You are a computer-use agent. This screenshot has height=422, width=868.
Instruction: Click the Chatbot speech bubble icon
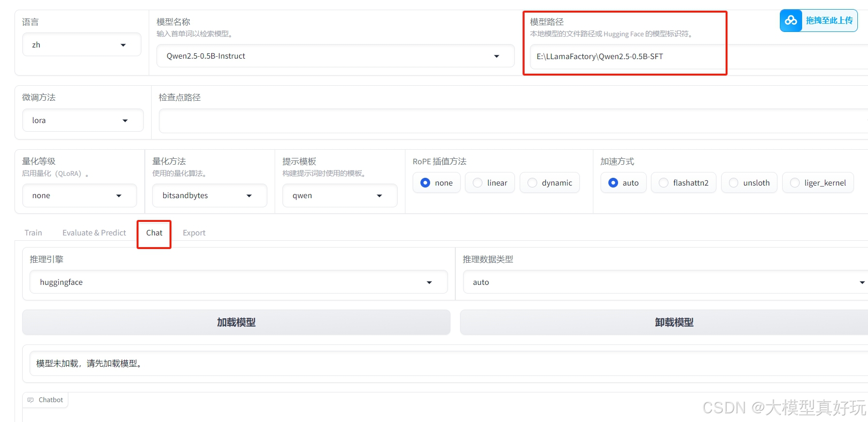(x=31, y=400)
